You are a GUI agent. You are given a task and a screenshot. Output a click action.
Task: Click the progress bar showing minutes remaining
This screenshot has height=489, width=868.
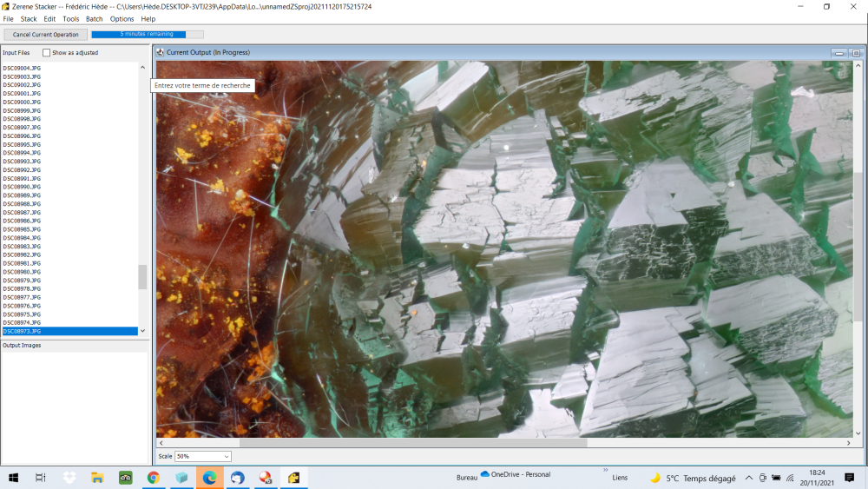(x=147, y=35)
